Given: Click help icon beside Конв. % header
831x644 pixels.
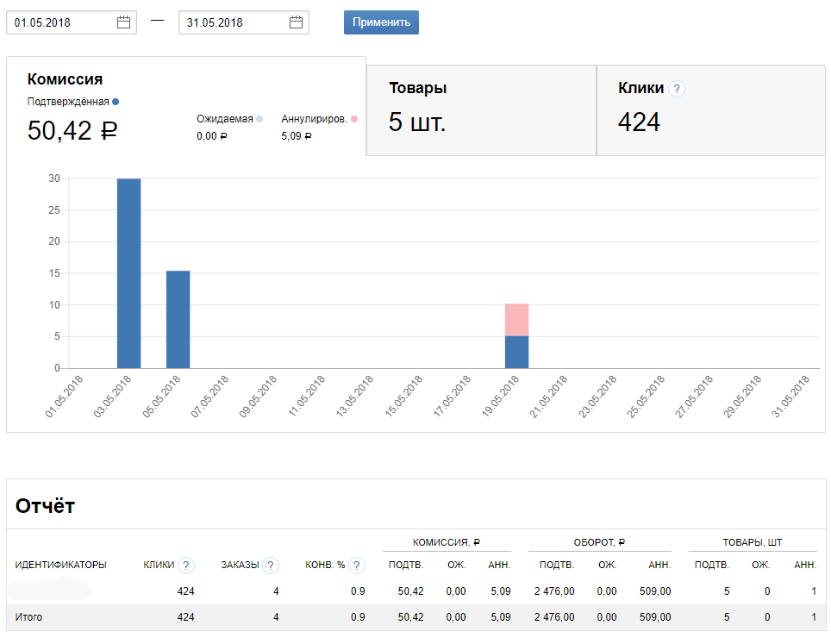Looking at the screenshot, I should [357, 566].
